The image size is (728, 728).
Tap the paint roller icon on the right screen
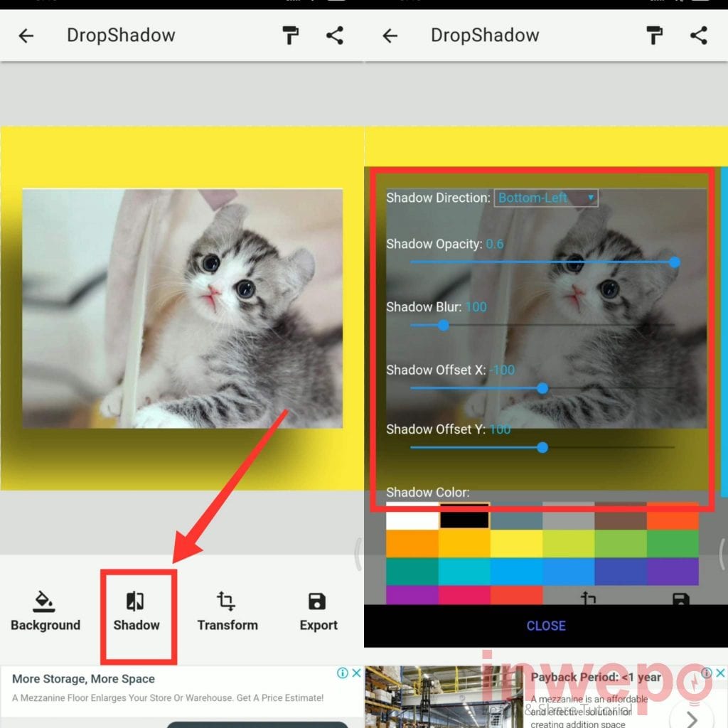coord(655,36)
